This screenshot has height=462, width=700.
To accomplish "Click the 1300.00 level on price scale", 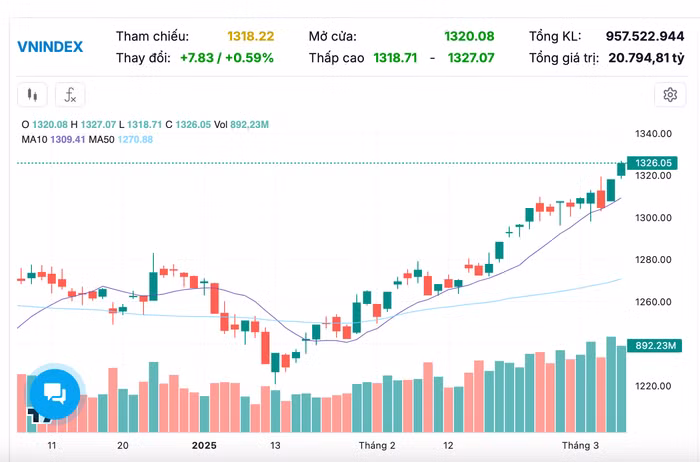I will pos(652,218).
